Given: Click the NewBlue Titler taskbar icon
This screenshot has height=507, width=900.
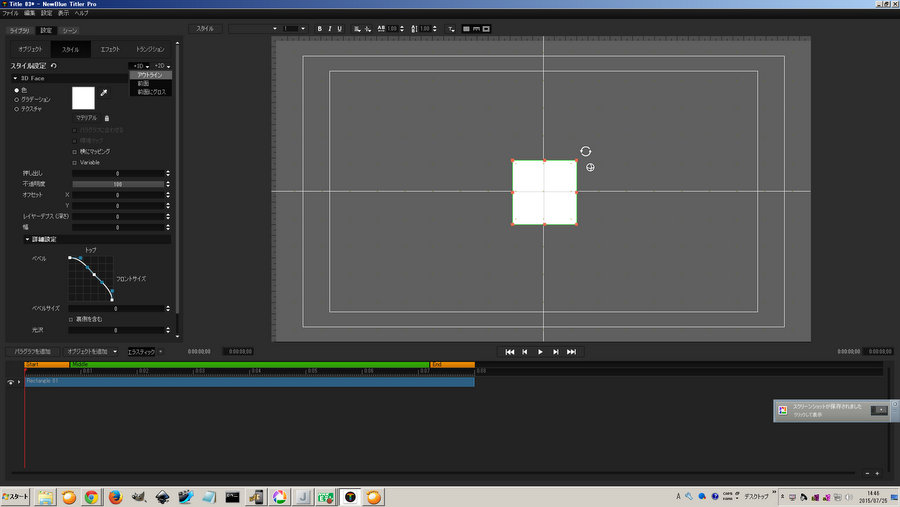Looking at the screenshot, I should [350, 497].
